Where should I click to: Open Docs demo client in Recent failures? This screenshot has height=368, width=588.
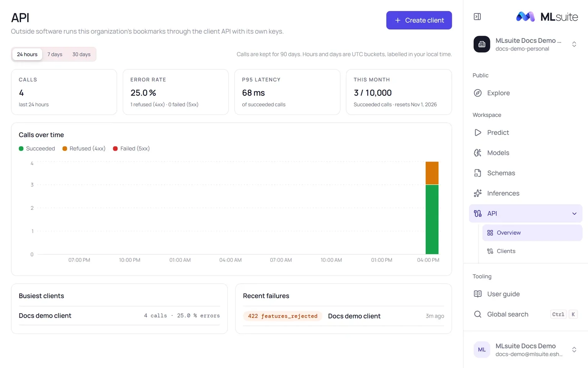pyautogui.click(x=354, y=316)
